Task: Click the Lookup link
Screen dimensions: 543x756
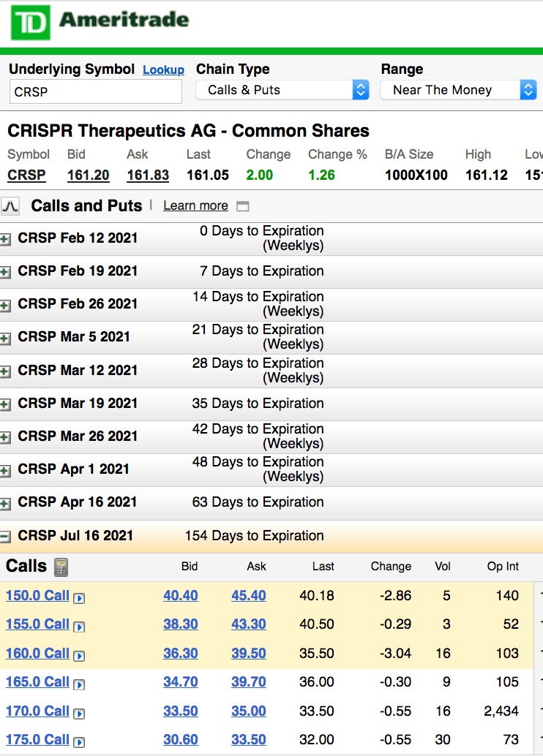Action: tap(163, 70)
